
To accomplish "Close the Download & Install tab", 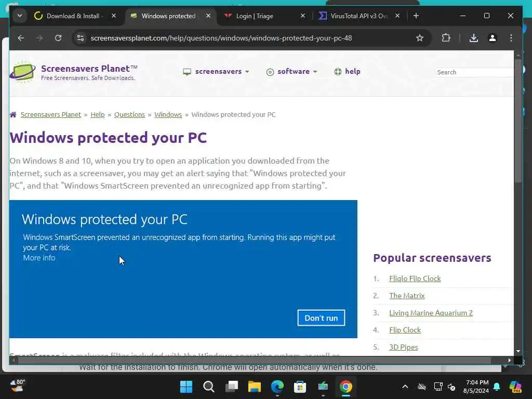I will point(114,16).
